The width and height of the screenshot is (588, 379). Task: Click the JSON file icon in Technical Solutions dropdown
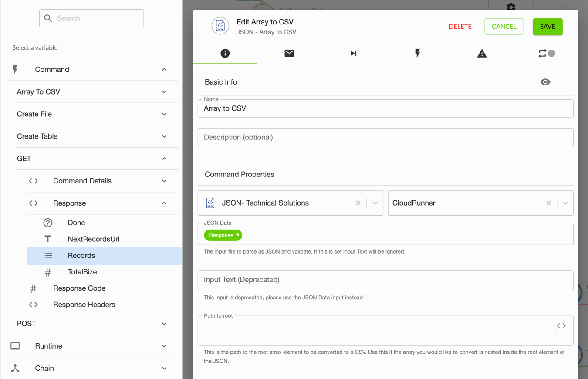click(x=210, y=203)
